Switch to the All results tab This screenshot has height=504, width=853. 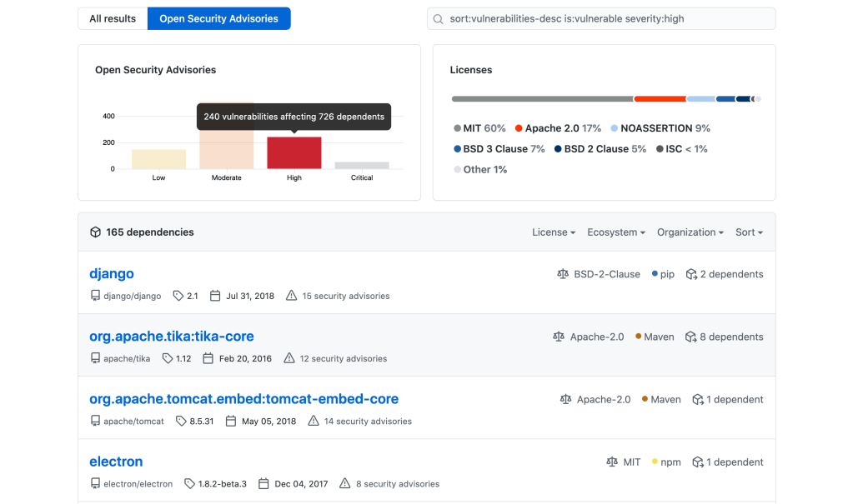(x=113, y=18)
